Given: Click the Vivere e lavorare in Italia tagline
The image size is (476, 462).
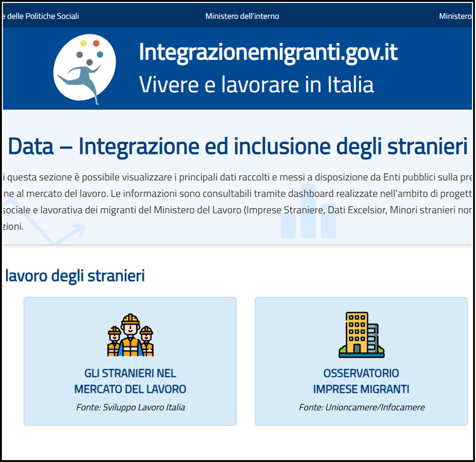Looking at the screenshot, I should coord(256,85).
